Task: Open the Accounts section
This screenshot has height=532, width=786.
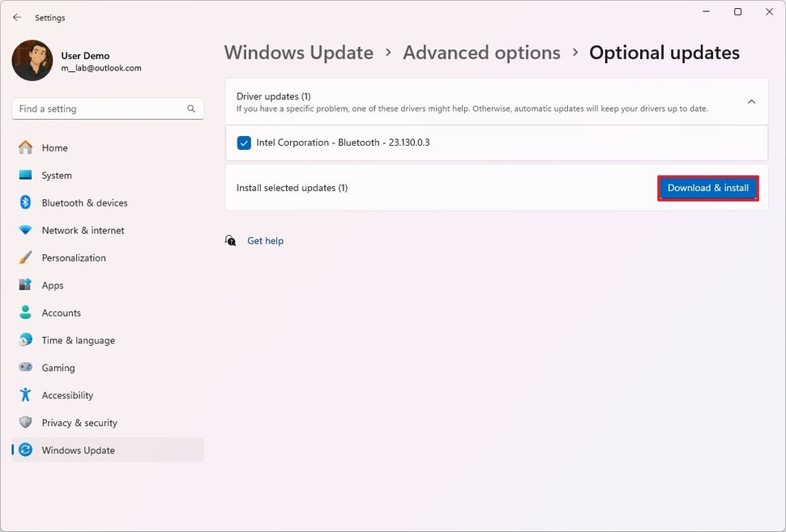Action: [60, 313]
